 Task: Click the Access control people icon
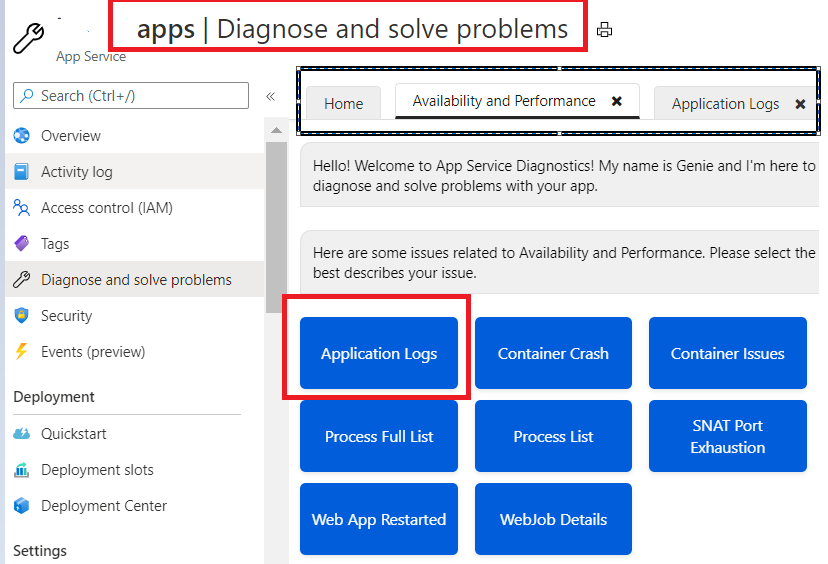click(x=22, y=208)
